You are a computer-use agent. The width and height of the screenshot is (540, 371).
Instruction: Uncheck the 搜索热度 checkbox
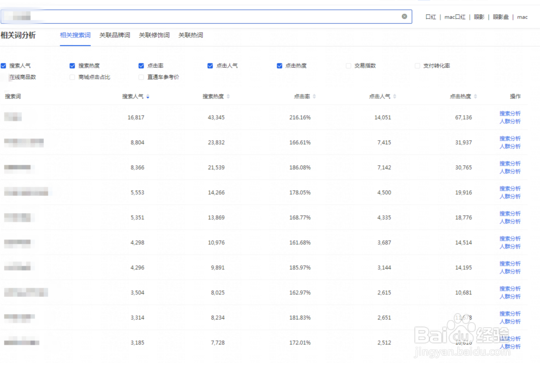[72, 65]
